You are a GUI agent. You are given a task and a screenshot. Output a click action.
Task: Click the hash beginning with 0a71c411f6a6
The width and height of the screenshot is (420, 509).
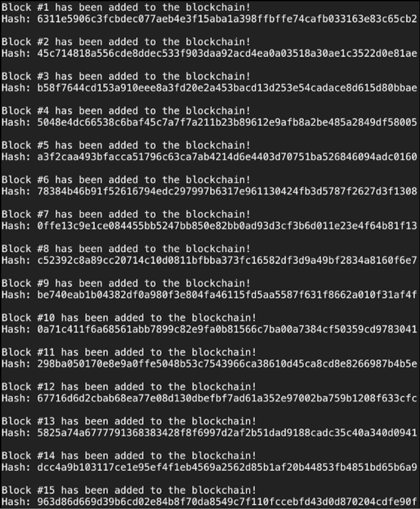pos(227,329)
